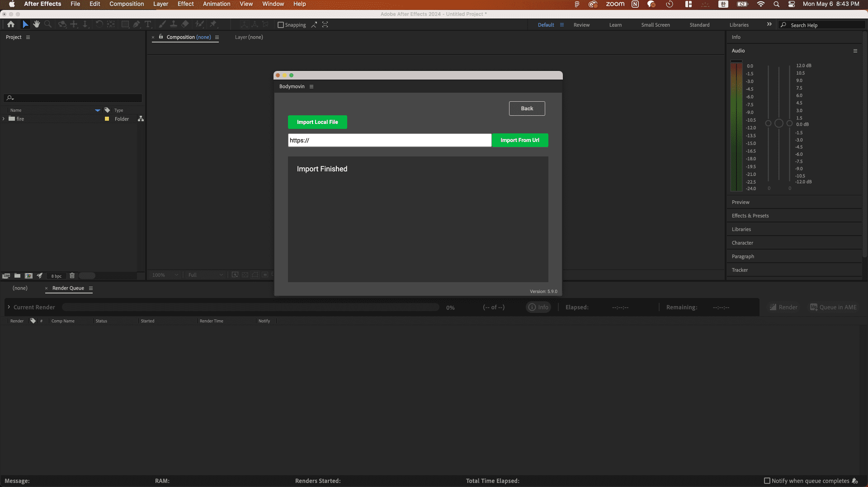Viewport: 868px width, 487px height.
Task: Open the Window menu
Action: pos(273,4)
